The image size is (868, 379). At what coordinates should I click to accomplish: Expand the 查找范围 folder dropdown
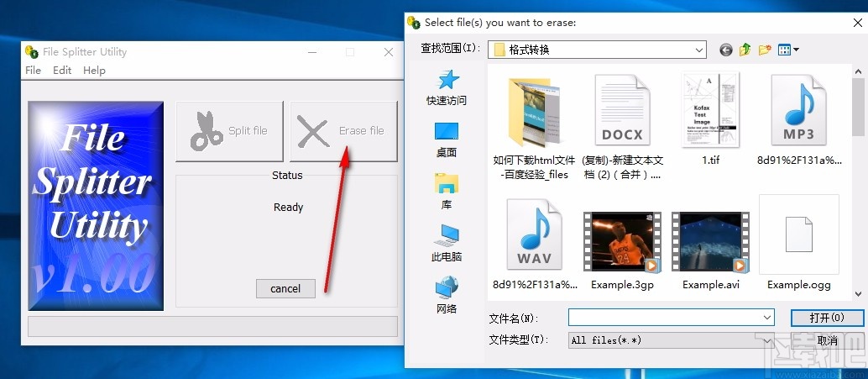click(x=698, y=50)
